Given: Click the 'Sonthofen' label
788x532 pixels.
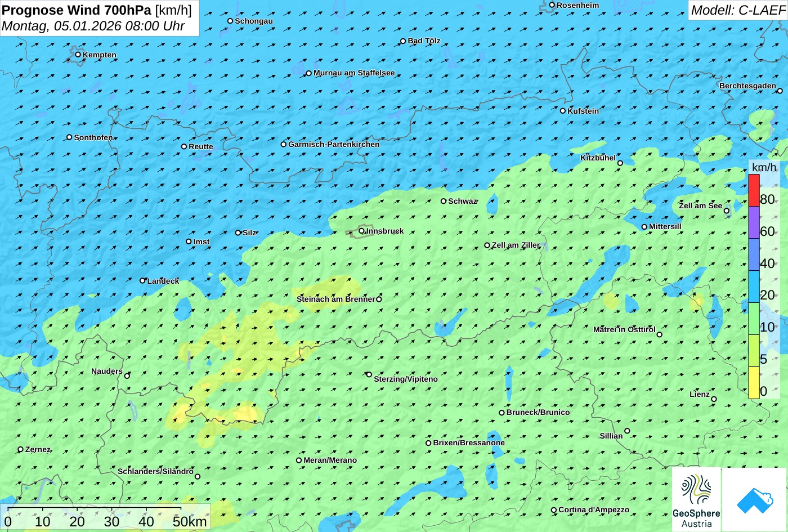Looking at the screenshot, I should (x=93, y=137).
